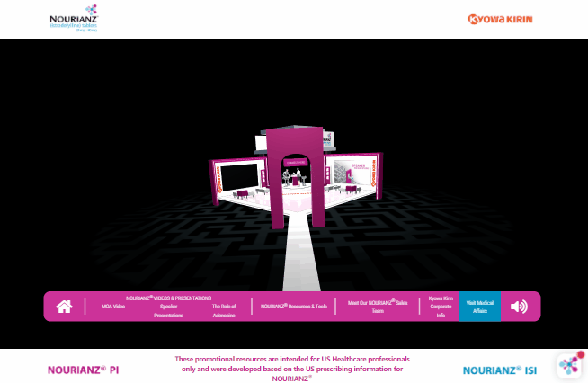Open Meet Our NOURIANZ Sales Team
The height and width of the screenshot is (383, 588).
[x=378, y=307]
